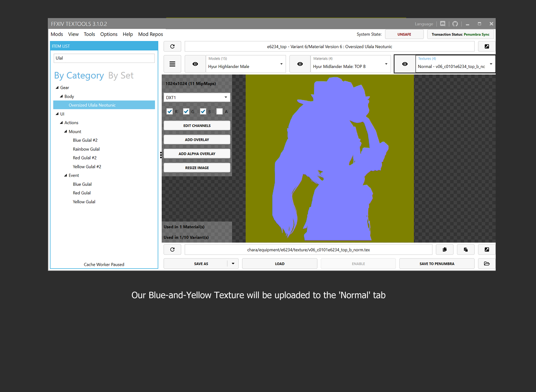Click the Discord icon in the title bar
Image resolution: width=536 pixels, height=392 pixels.
pyautogui.click(x=443, y=24)
